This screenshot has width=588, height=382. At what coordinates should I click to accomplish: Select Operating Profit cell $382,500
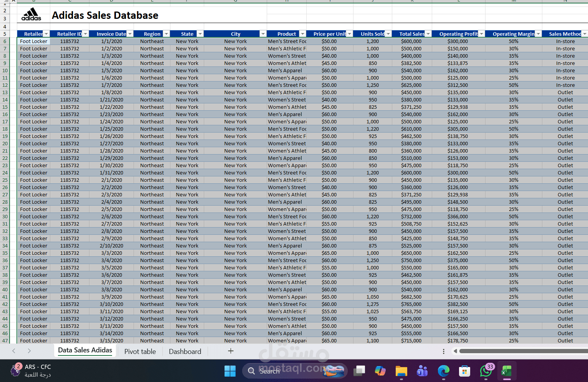click(458, 304)
